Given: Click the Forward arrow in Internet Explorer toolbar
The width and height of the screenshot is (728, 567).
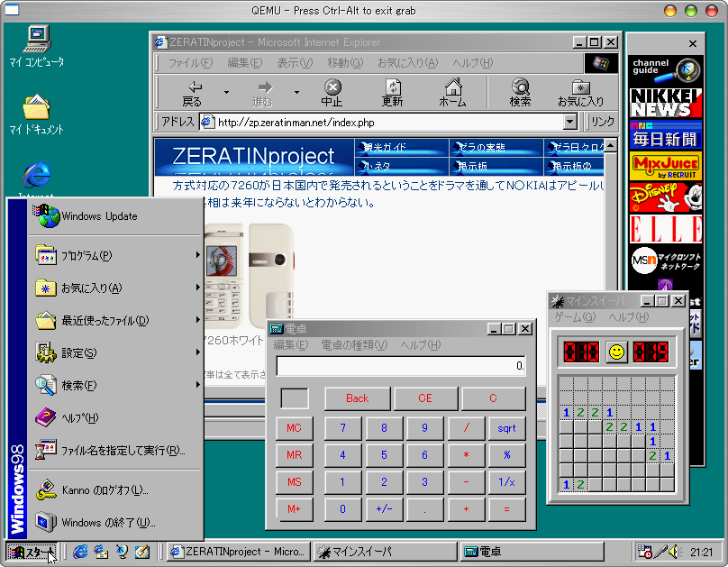Looking at the screenshot, I should tap(263, 94).
